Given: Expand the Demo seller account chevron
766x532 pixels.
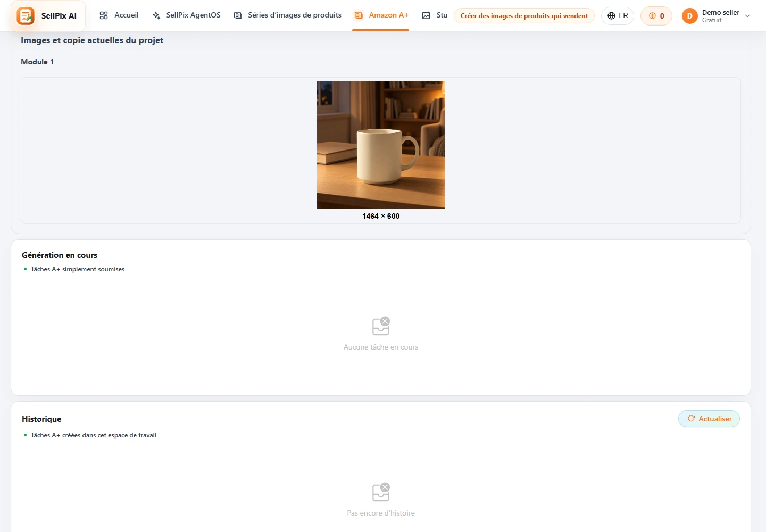Looking at the screenshot, I should click(747, 16).
